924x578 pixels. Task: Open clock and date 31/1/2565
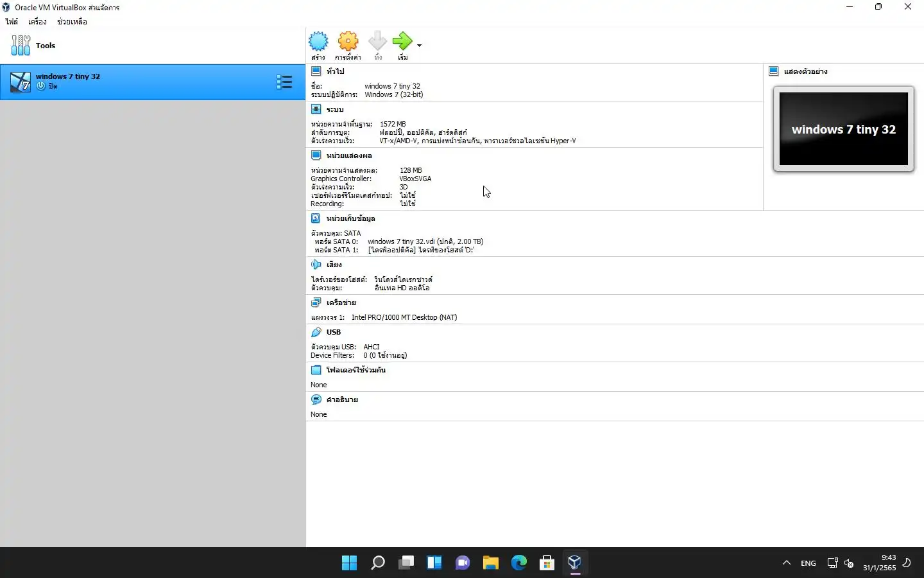click(x=879, y=563)
